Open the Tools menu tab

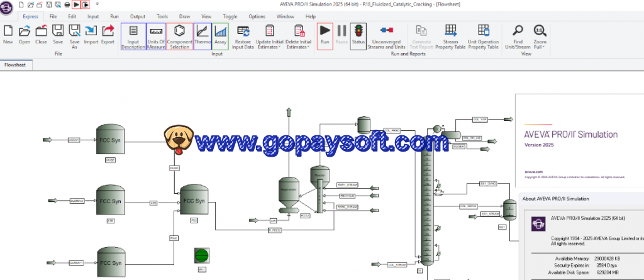(x=162, y=16)
